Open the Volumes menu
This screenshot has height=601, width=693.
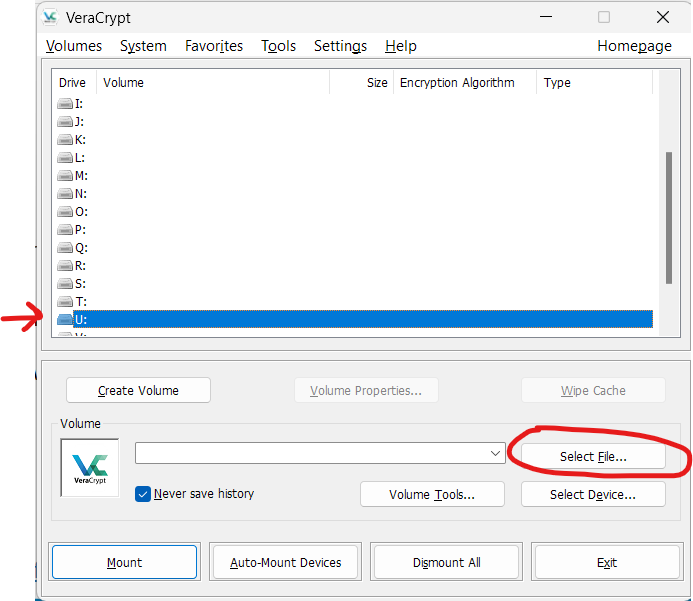click(x=74, y=46)
